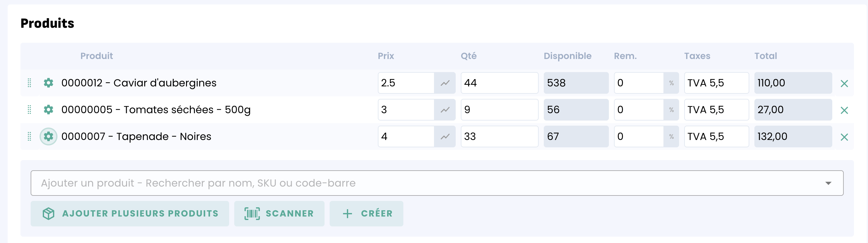Delete the Tomates séchées product row

[x=844, y=110]
